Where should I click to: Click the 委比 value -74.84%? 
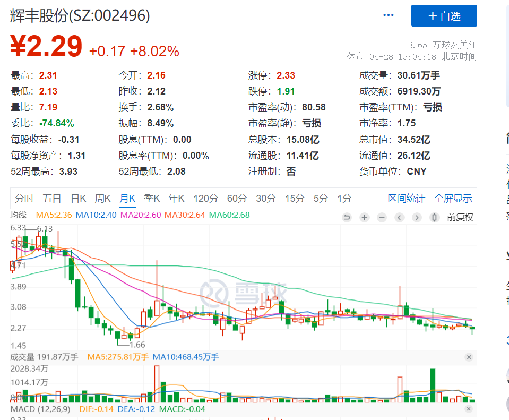pyautogui.click(x=56, y=123)
